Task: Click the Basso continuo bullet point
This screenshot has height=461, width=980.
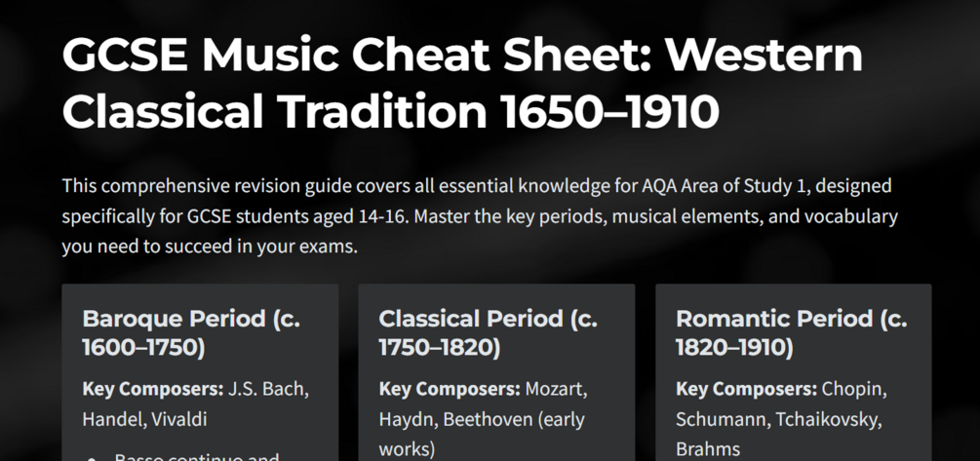Action: [197, 456]
